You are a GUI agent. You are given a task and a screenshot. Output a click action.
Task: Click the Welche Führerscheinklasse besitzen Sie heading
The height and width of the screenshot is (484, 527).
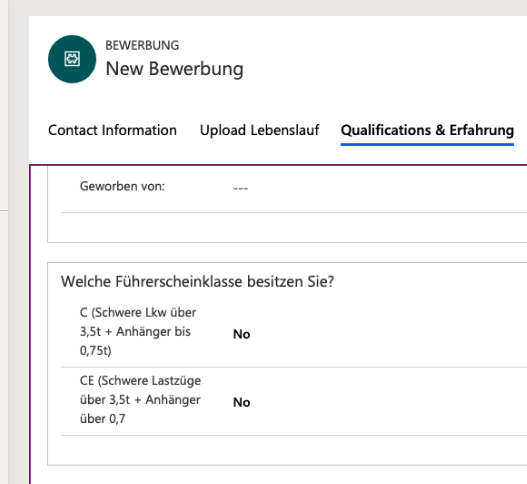(197, 282)
